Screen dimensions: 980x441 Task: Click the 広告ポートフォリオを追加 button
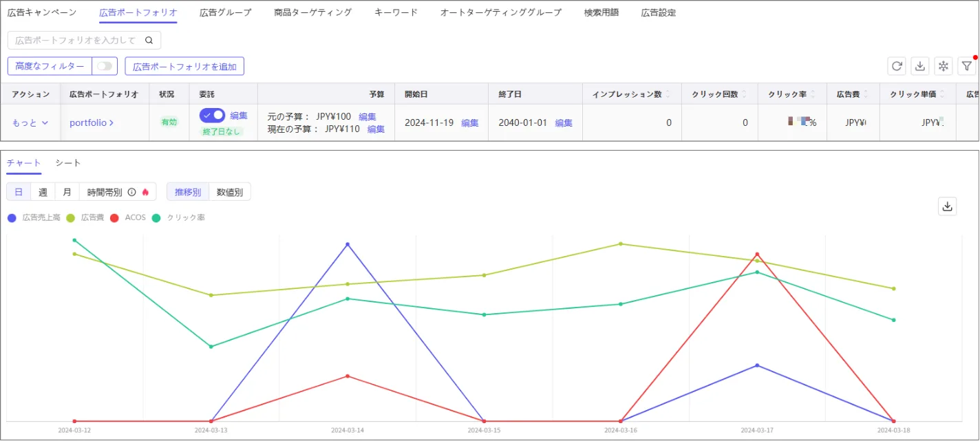[x=184, y=66]
